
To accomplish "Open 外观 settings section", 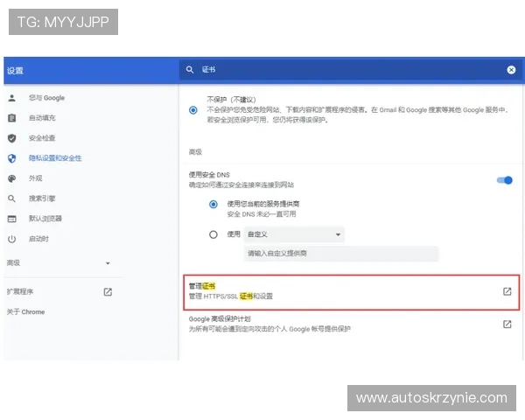I will point(36,178).
